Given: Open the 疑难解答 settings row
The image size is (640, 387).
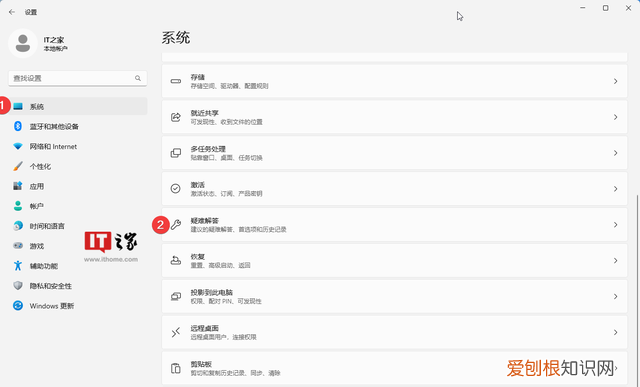Looking at the screenshot, I should coord(394,225).
